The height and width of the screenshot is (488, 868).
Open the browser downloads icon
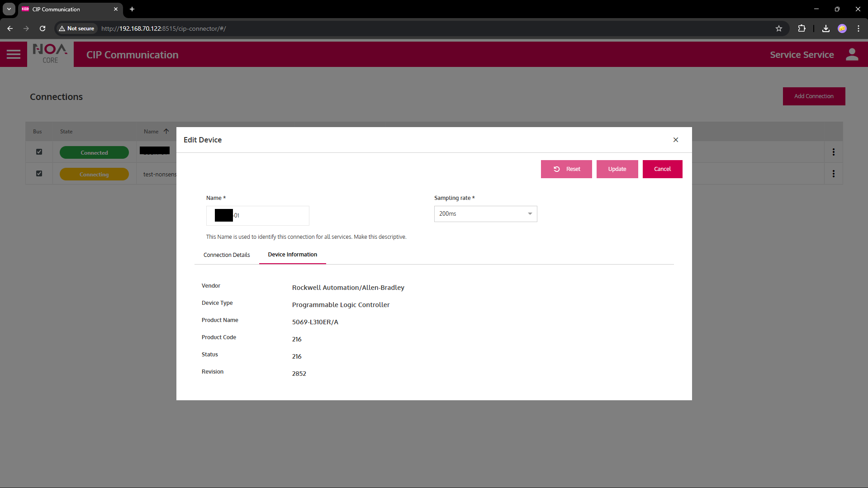(825, 28)
